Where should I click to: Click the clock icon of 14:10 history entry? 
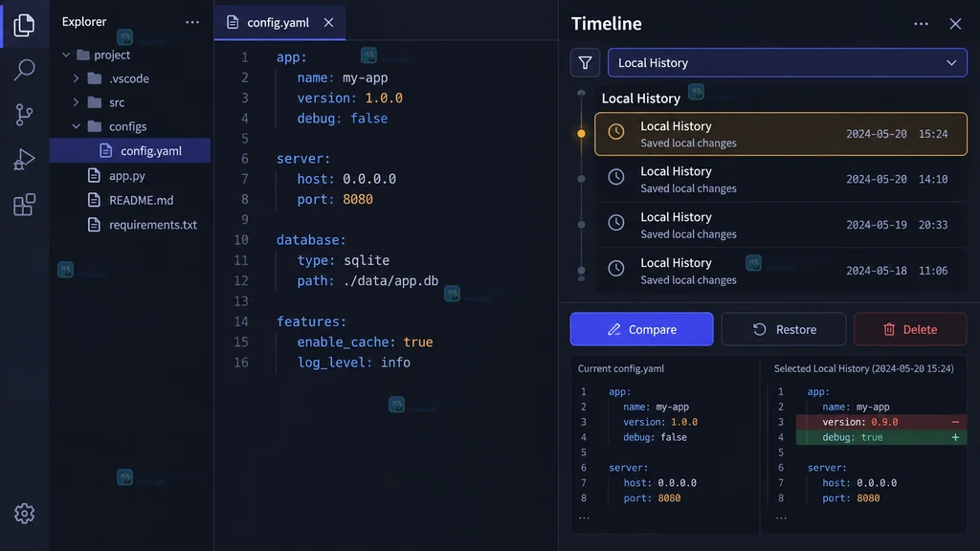pyautogui.click(x=616, y=177)
